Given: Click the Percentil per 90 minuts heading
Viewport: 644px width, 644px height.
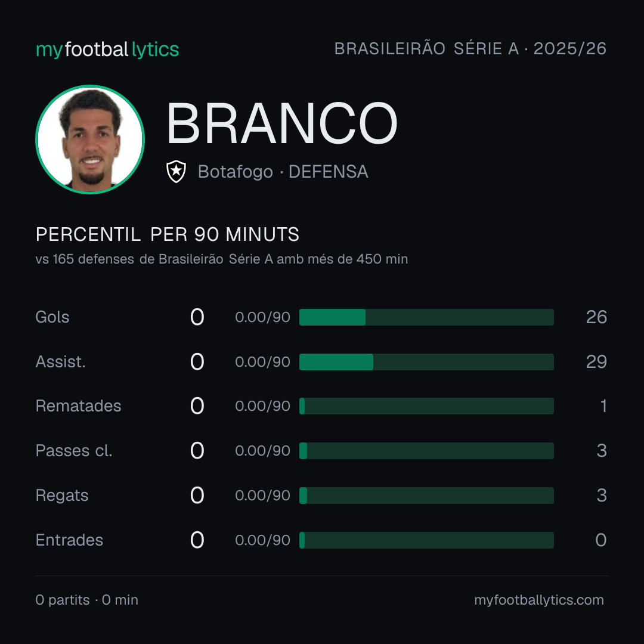Looking at the screenshot, I should pyautogui.click(x=168, y=234).
